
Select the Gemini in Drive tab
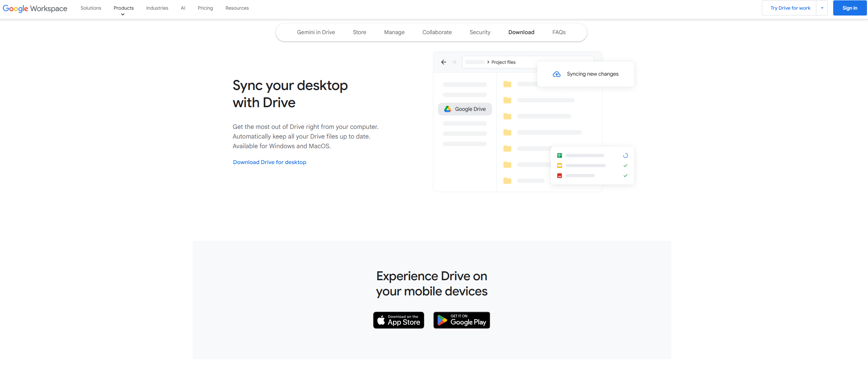click(x=316, y=32)
